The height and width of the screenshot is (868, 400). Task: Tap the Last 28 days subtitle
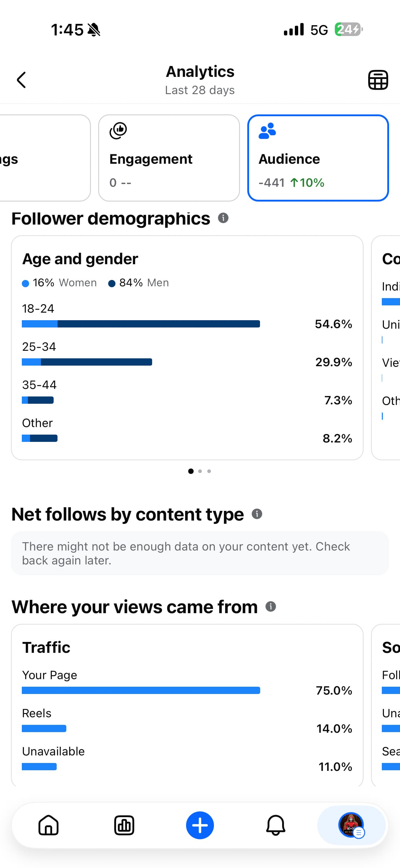coord(200,90)
